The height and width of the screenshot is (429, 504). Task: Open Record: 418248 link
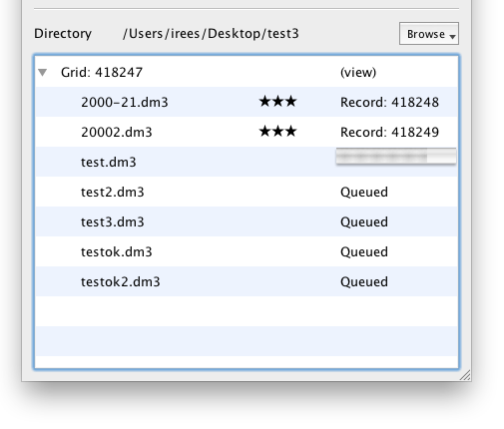click(389, 102)
